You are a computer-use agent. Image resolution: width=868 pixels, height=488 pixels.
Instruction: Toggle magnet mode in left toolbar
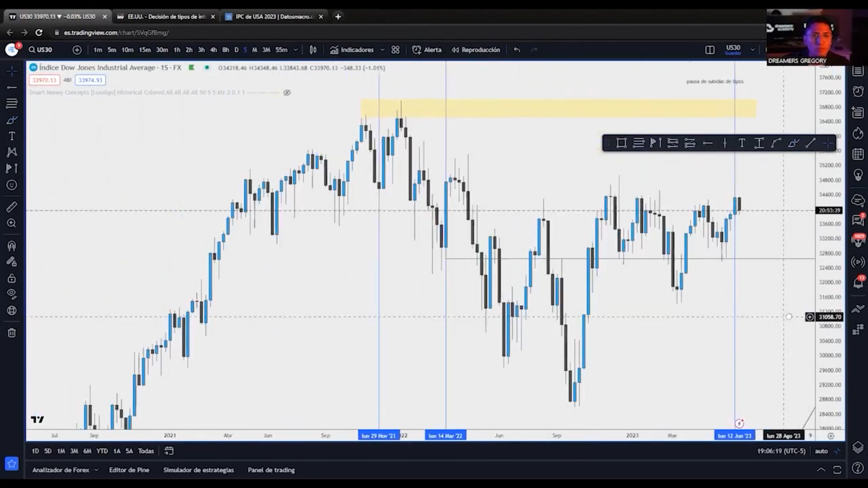tap(11, 246)
